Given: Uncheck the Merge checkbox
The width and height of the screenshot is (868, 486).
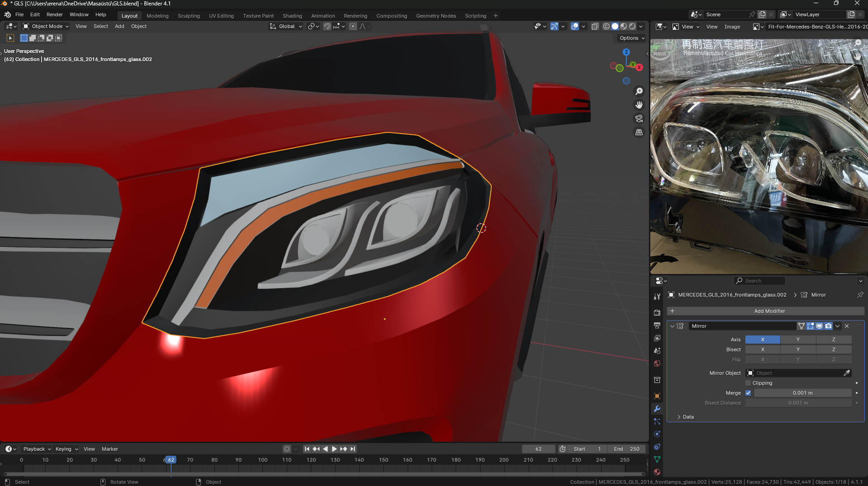Looking at the screenshot, I should pos(748,393).
